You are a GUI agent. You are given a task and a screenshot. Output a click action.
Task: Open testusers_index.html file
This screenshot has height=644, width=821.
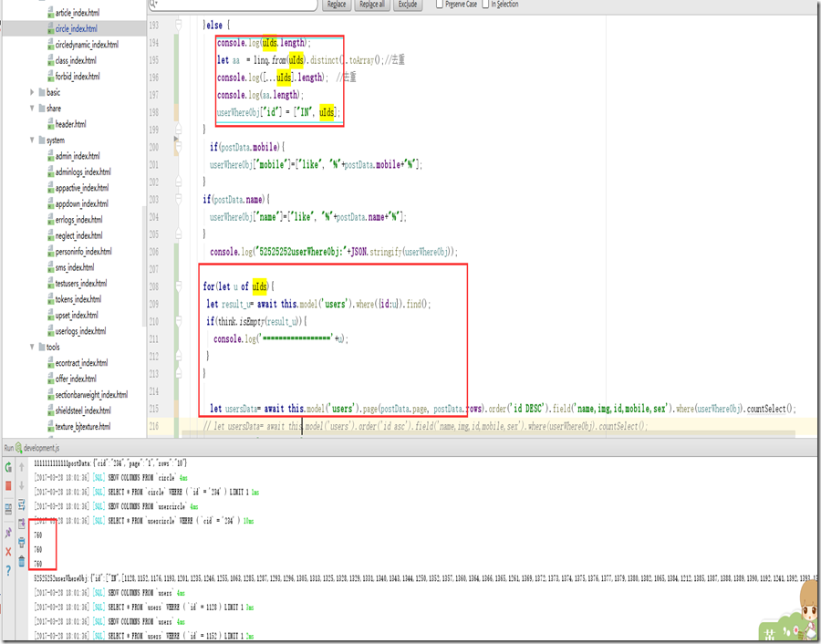(80, 283)
